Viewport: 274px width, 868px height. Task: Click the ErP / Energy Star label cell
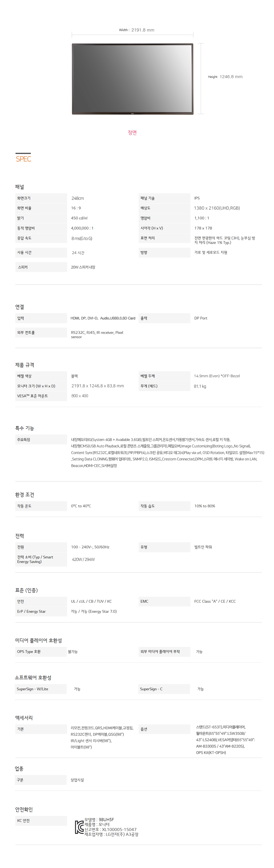[41, 611]
